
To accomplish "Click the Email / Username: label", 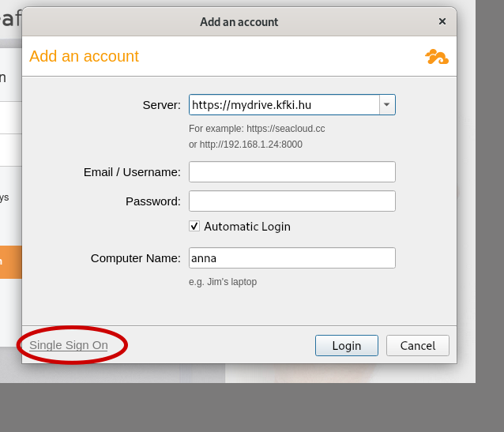I will [x=132, y=172].
